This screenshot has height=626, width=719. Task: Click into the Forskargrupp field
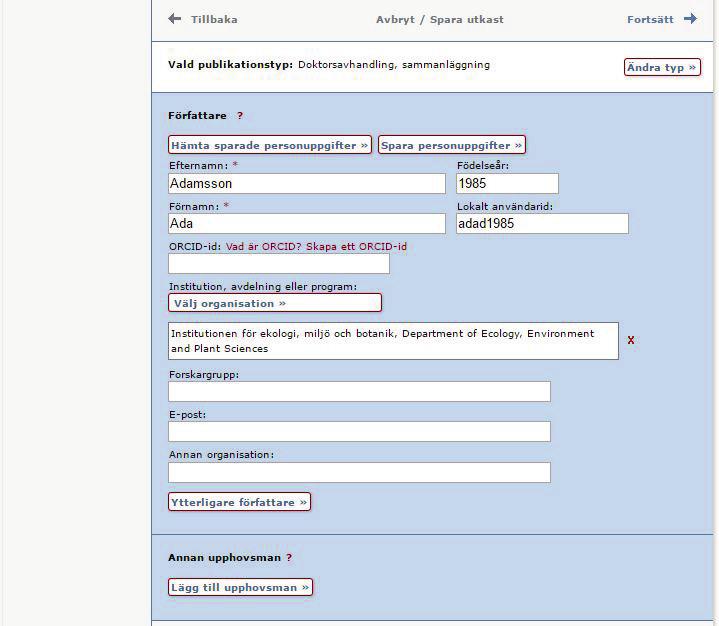coord(359,392)
